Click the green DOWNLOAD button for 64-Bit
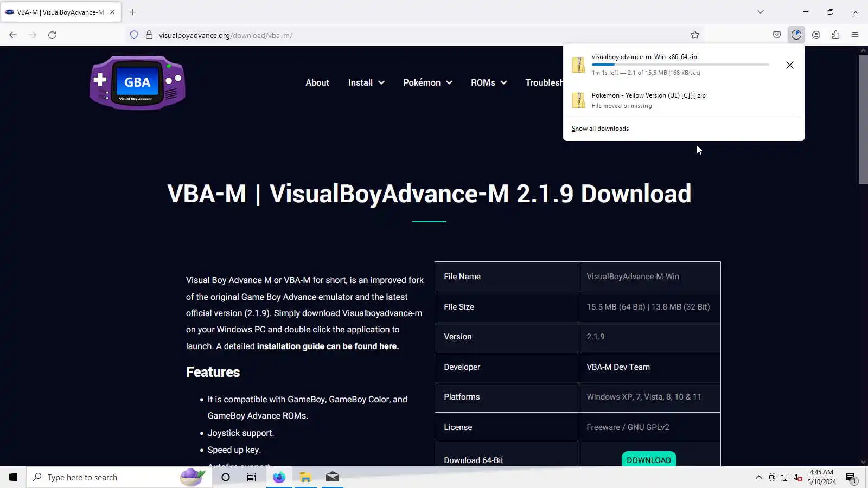 (649, 459)
